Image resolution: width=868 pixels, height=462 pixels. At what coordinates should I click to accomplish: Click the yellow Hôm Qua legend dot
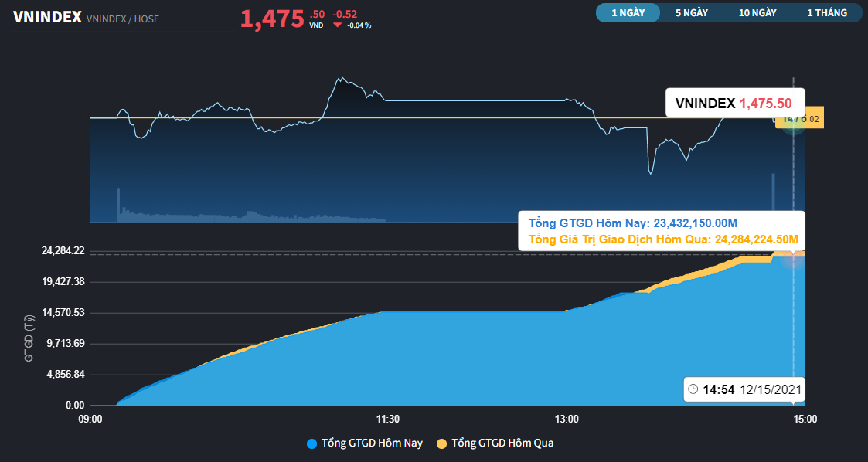click(442, 443)
